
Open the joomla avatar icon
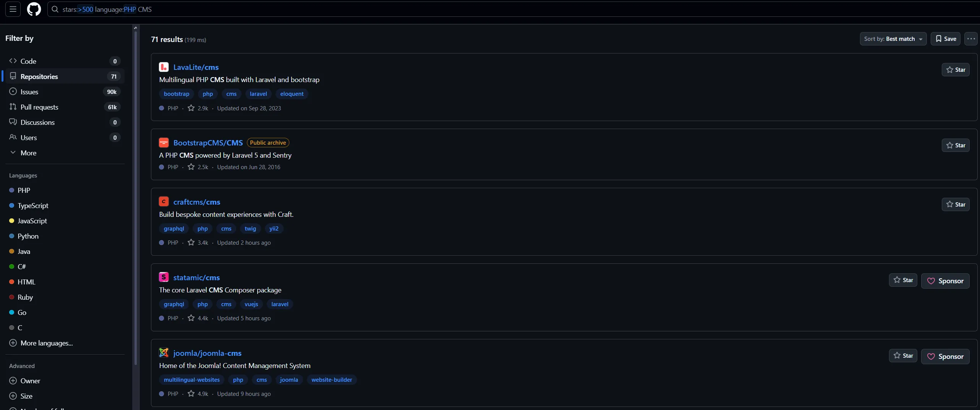164,353
